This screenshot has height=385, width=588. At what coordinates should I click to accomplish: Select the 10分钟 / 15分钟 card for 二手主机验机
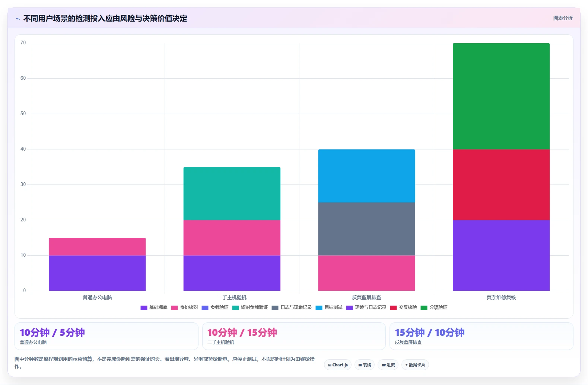pos(294,336)
